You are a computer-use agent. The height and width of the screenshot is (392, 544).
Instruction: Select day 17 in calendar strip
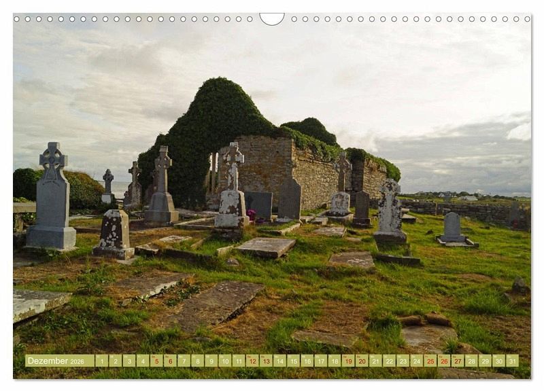click(321, 361)
